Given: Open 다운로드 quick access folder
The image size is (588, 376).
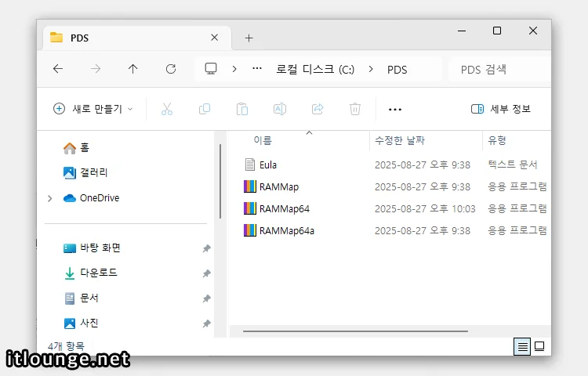Looking at the screenshot, I should pos(90,273).
